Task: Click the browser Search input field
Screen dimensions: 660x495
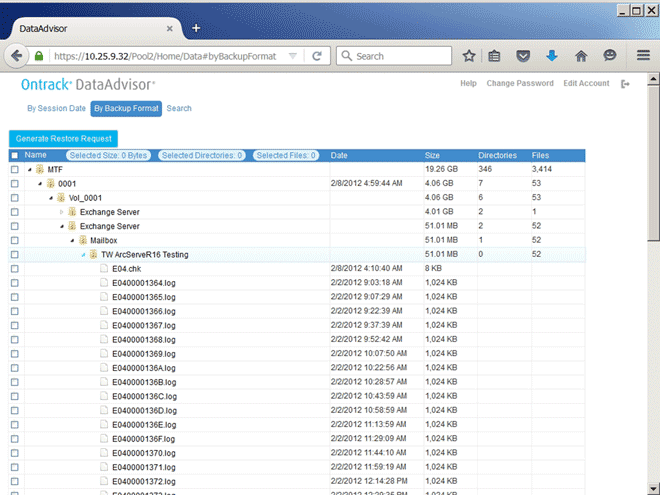Action: 394,56
